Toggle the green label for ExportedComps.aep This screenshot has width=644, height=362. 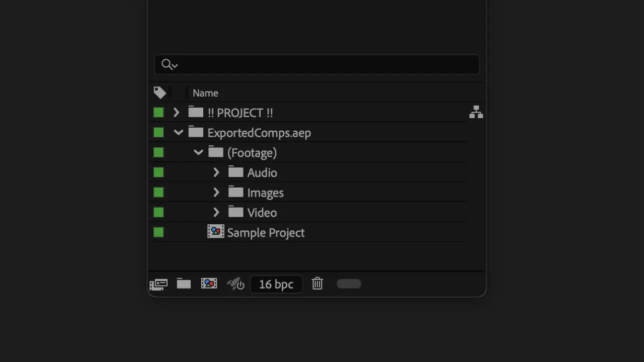(x=158, y=132)
